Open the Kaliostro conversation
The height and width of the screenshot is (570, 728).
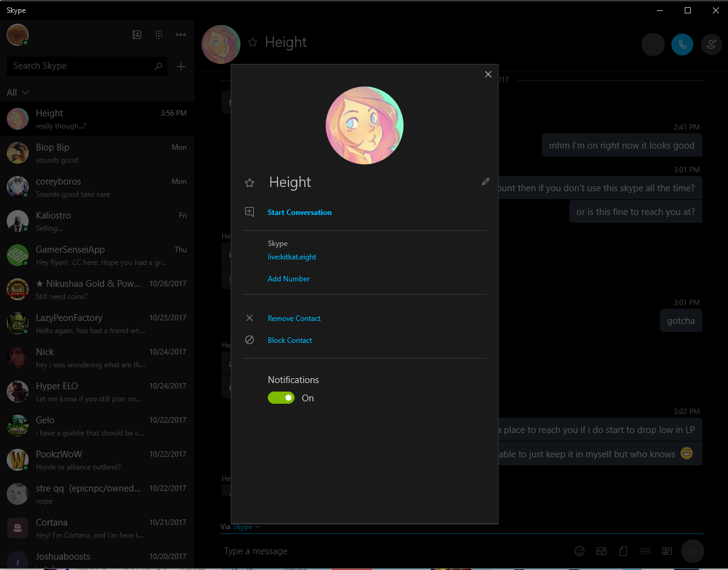point(97,221)
